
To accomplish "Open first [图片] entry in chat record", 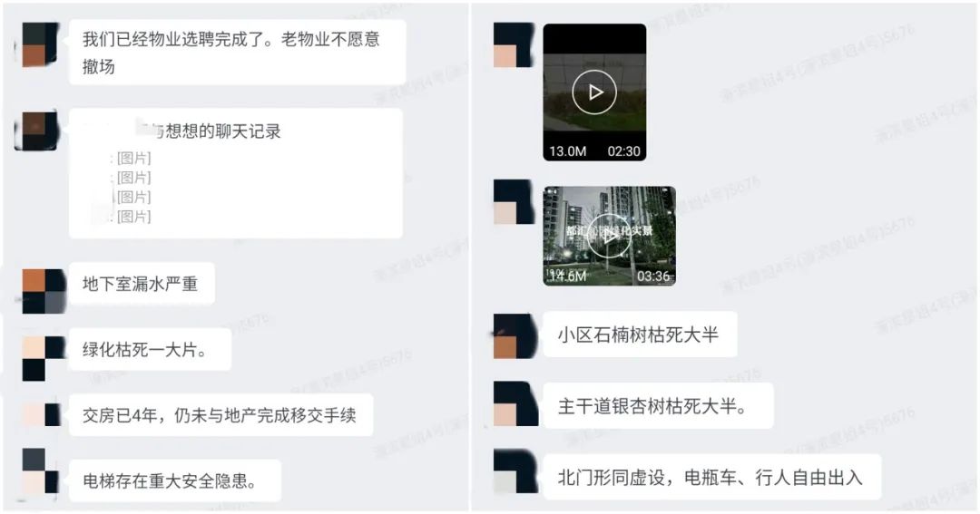I will (133, 158).
